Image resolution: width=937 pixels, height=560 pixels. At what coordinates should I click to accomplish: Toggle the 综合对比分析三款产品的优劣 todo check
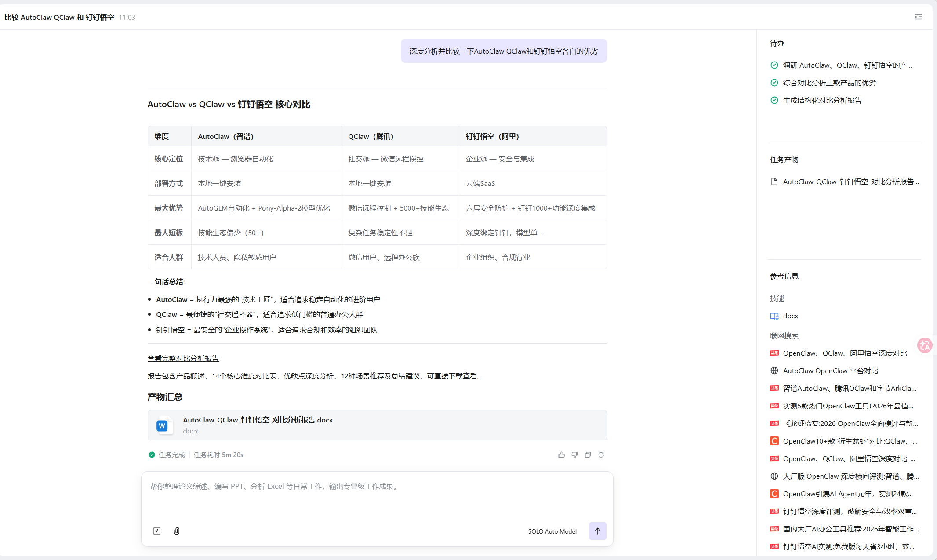point(774,83)
